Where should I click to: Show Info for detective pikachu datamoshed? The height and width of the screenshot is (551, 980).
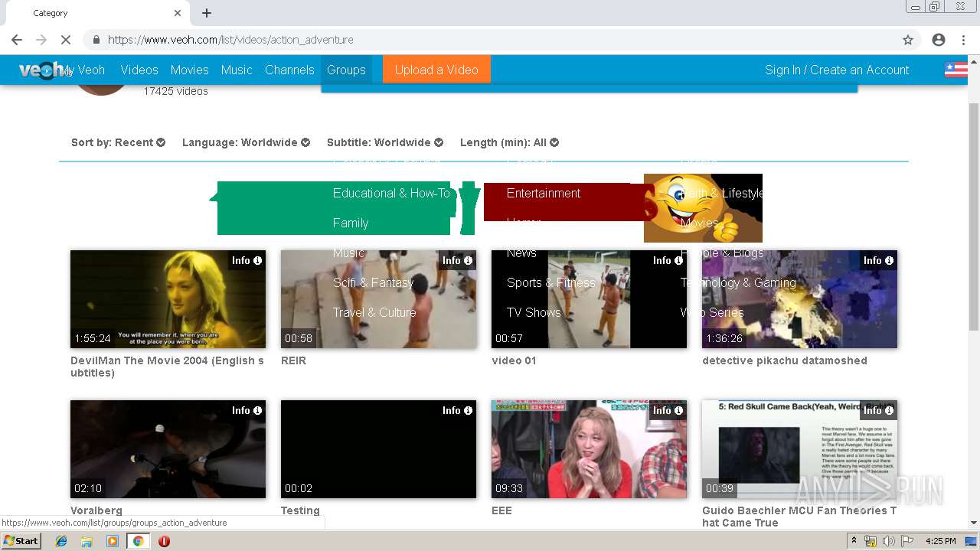point(878,261)
